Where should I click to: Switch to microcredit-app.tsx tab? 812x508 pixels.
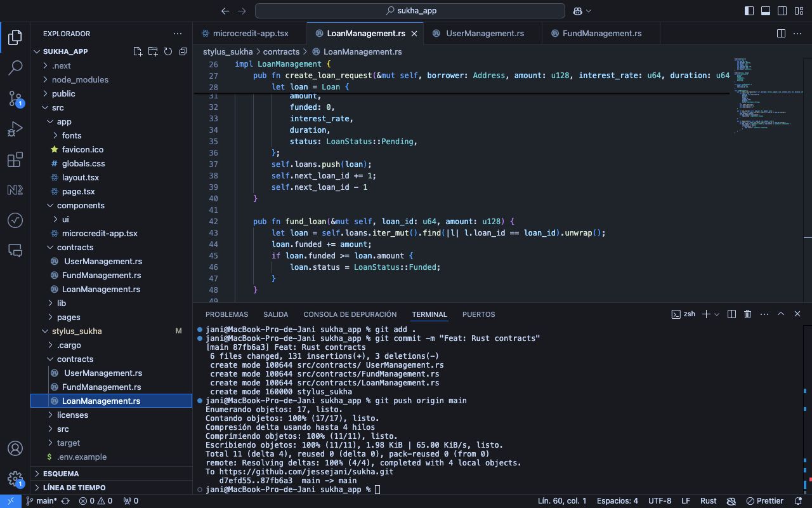click(x=249, y=33)
